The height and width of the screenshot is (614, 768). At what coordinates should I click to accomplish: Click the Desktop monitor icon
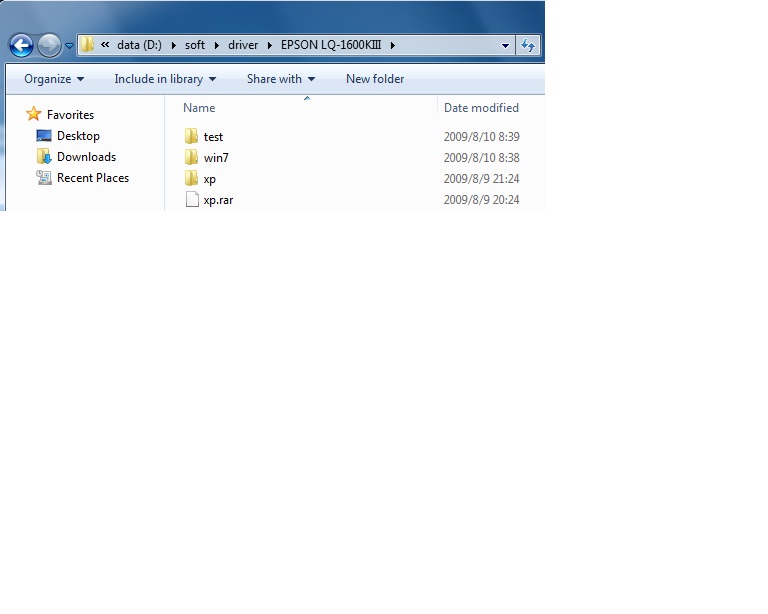click(x=44, y=136)
